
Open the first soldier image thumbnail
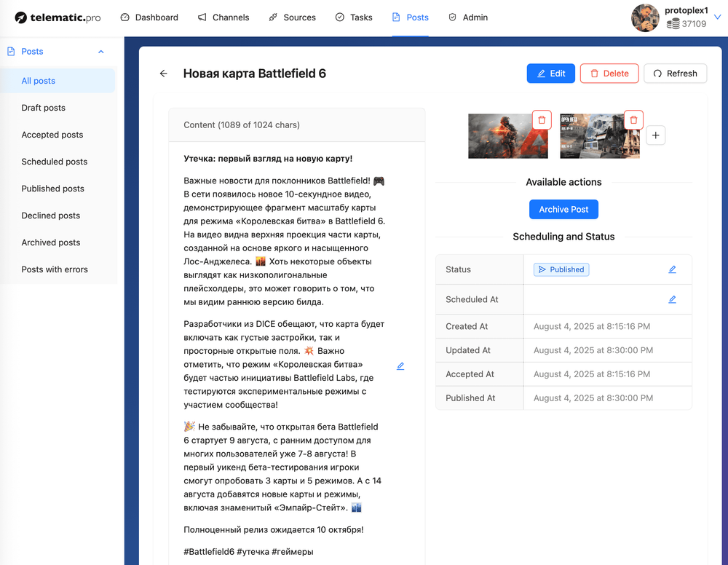click(507, 136)
